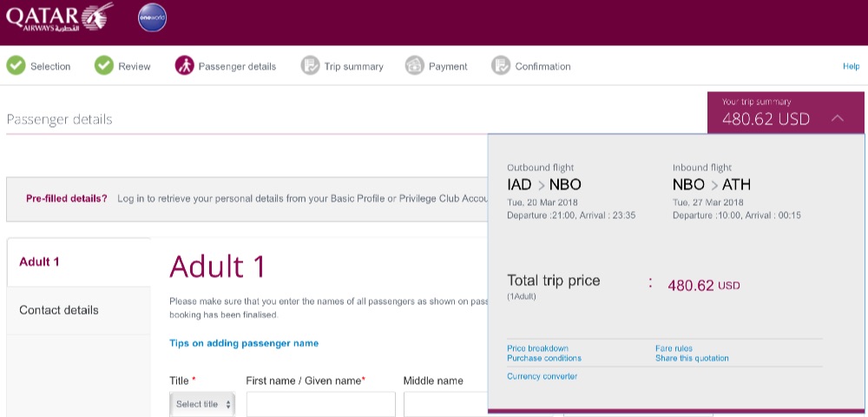Open Tips on adding passenger name

[244, 343]
